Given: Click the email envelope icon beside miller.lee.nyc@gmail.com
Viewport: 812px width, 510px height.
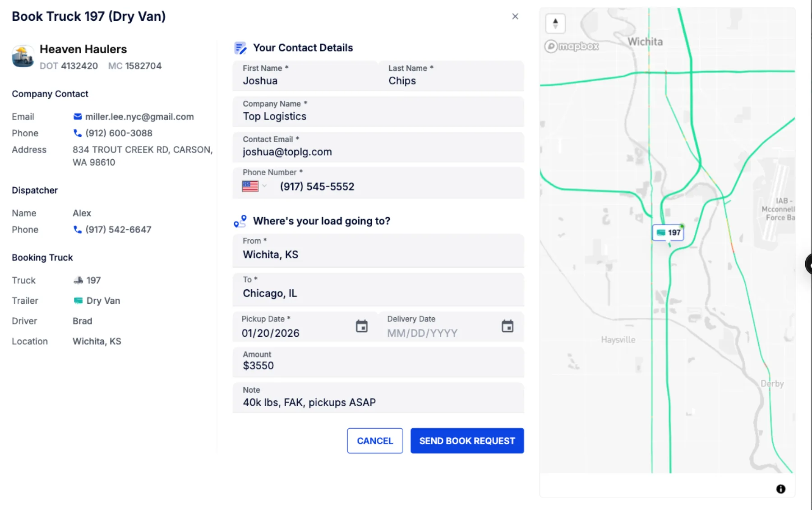Looking at the screenshot, I should pos(78,116).
